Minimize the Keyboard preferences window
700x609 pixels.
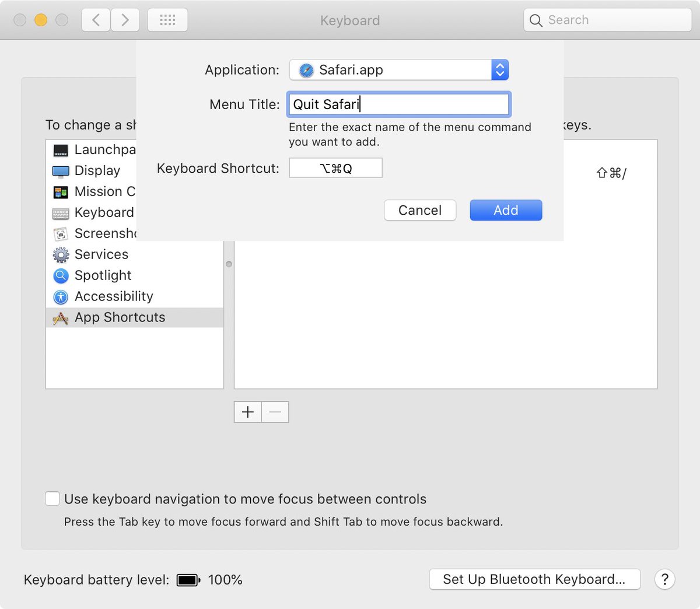coord(41,20)
